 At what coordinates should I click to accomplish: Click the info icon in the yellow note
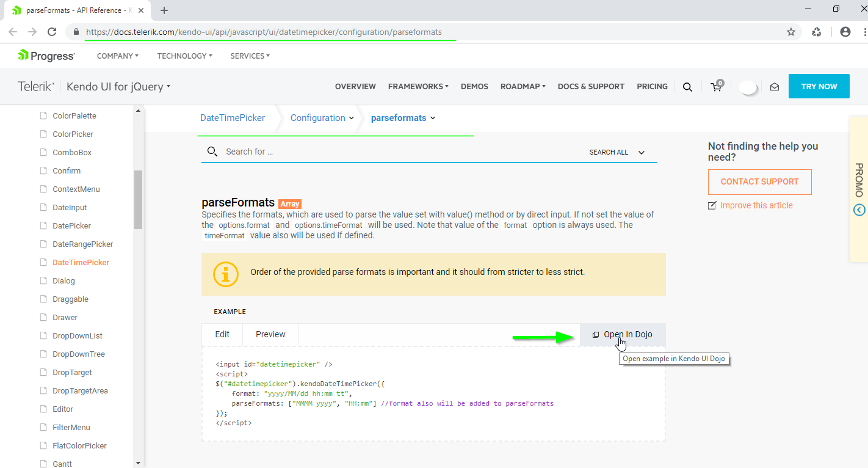tap(225, 274)
